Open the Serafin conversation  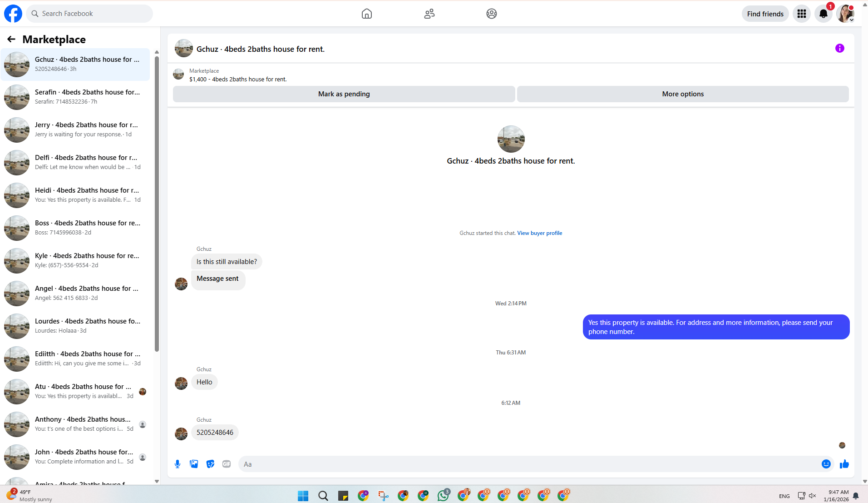(75, 97)
